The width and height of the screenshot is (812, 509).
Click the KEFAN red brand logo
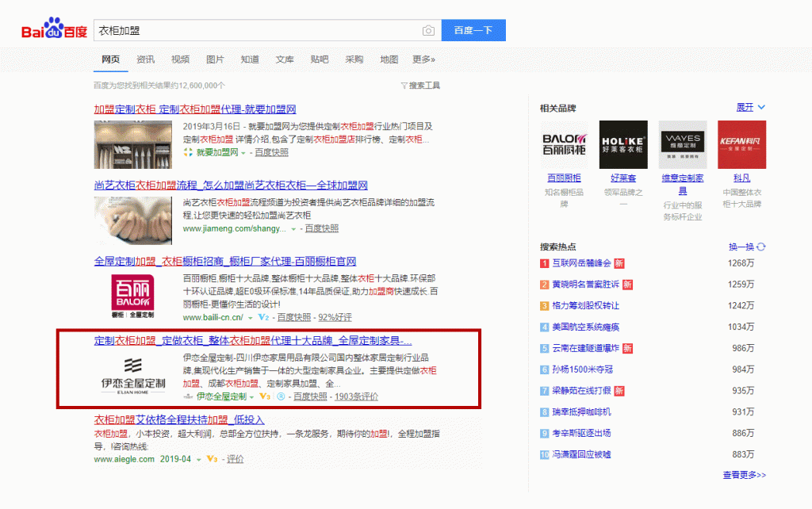point(741,144)
